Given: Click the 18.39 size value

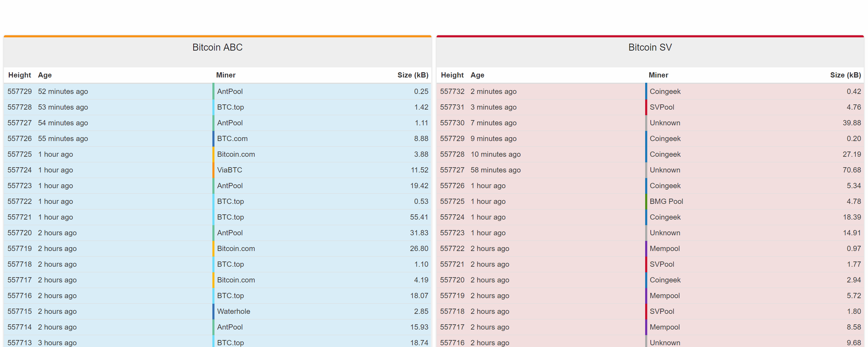Looking at the screenshot, I should [x=852, y=217].
